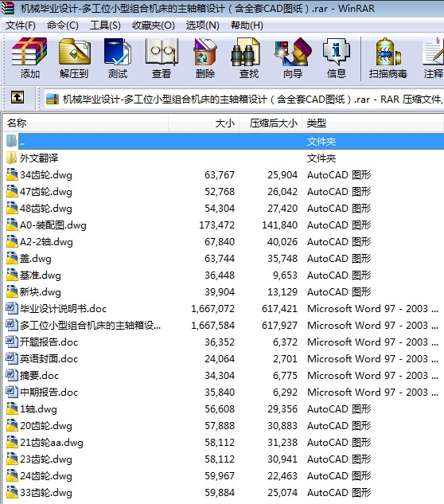This screenshot has height=504, width=444.
Task: Select the 新块.dwg file name
Action: [x=40, y=292]
